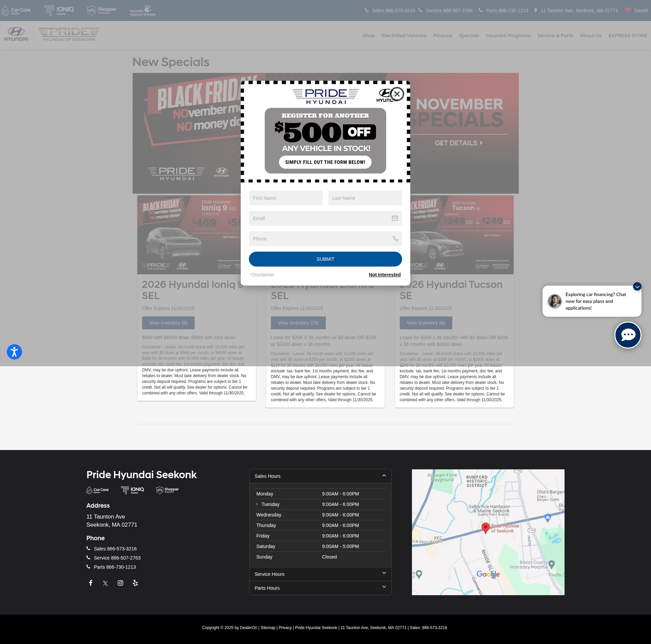651x644 pixels.
Task: Click Pride Hyundai map pin marker
Action: click(485, 528)
